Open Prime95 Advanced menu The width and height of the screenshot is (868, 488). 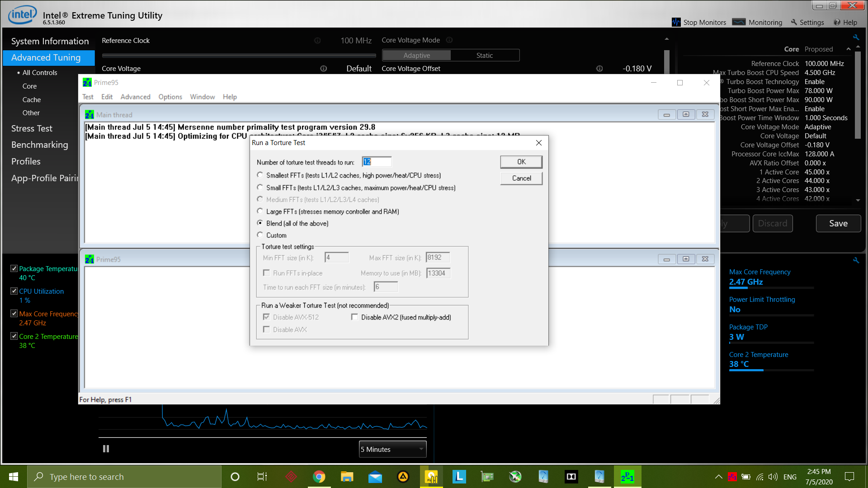point(135,97)
